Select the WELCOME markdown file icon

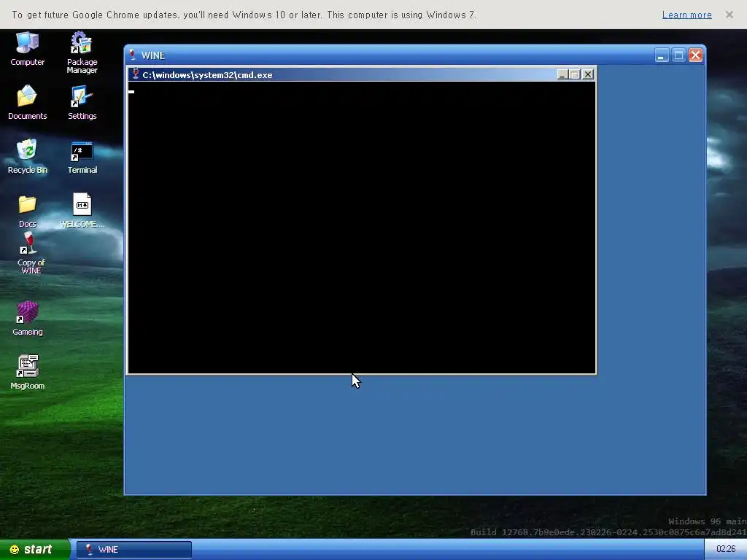click(x=82, y=210)
